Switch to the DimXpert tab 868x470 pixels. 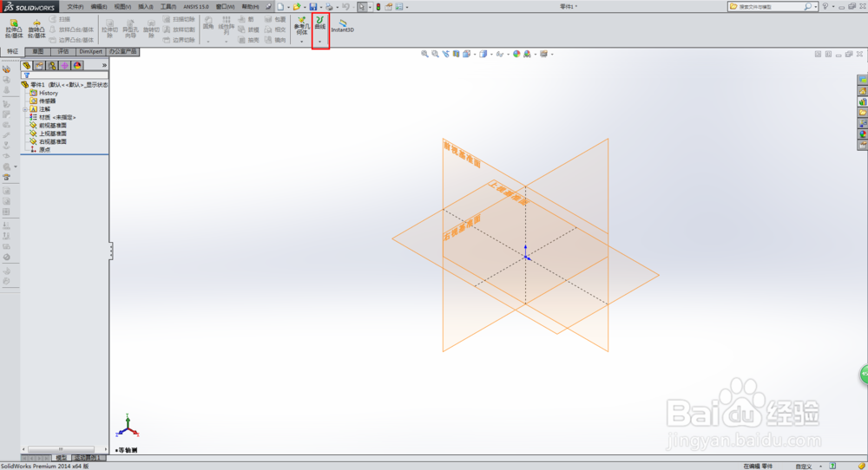point(91,51)
